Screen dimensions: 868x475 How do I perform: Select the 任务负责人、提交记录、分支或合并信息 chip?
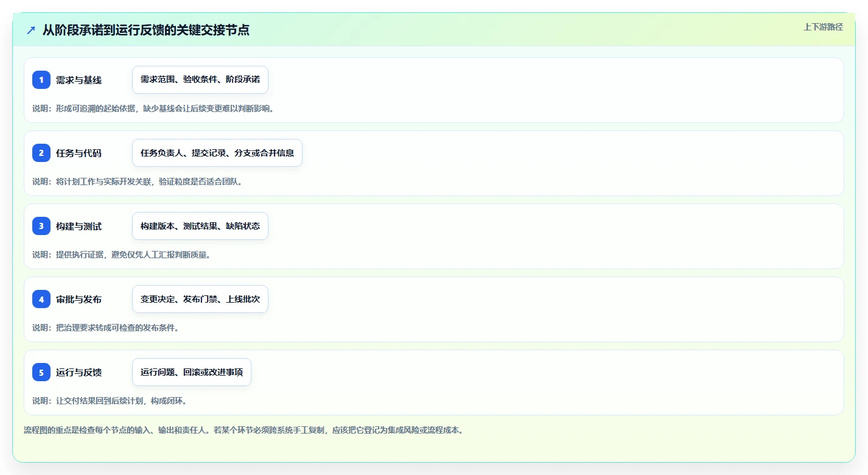217,153
